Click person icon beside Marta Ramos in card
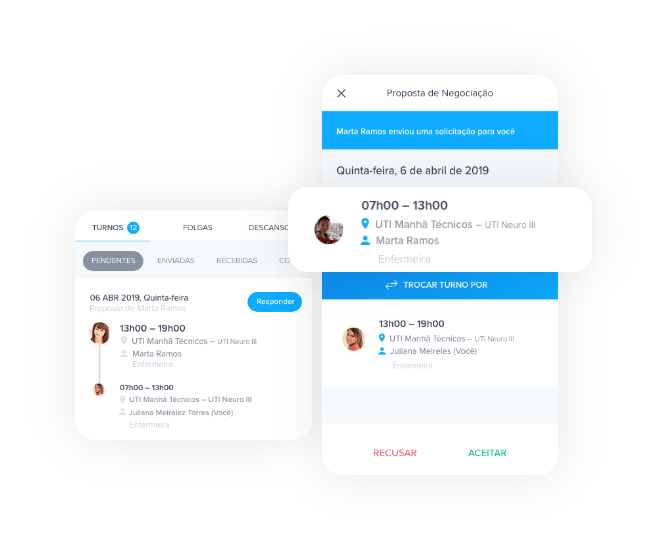 point(365,241)
